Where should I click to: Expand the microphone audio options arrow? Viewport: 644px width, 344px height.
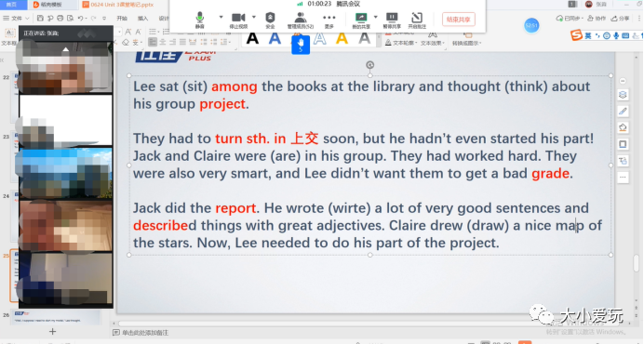coord(221,18)
